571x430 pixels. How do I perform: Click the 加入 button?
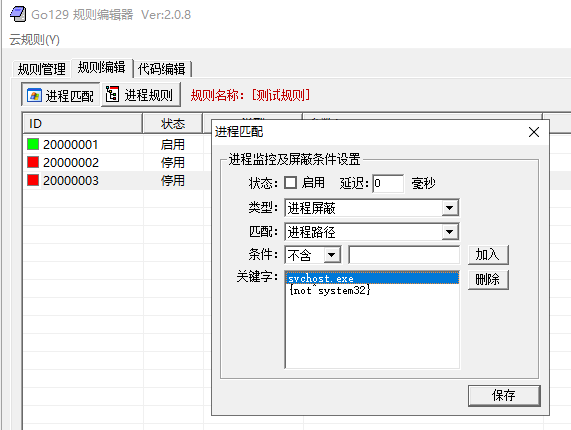coord(488,255)
